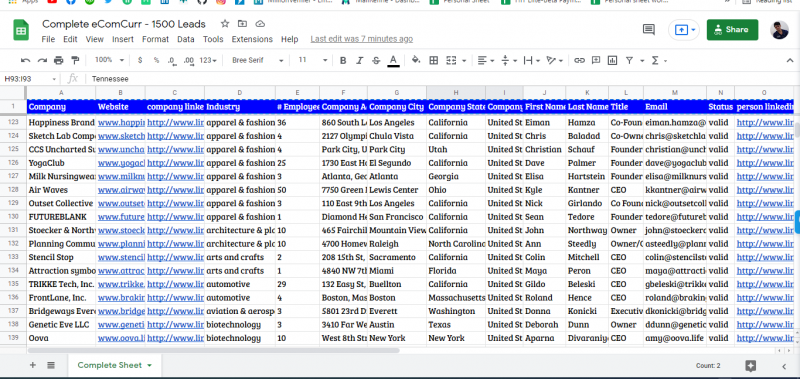Open zoom level dropdown
The image size is (800, 379).
pyautogui.click(x=109, y=60)
